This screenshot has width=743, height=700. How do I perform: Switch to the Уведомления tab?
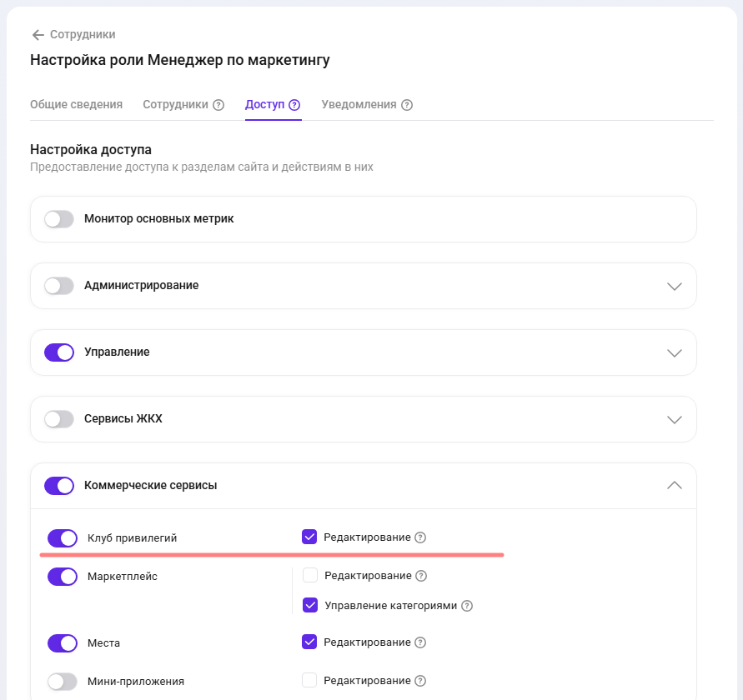(x=359, y=105)
